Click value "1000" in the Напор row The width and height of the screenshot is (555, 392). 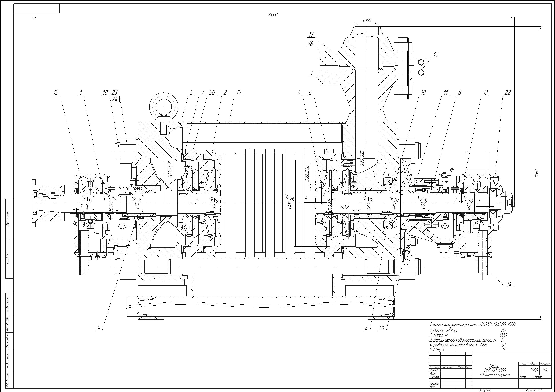[503, 335]
